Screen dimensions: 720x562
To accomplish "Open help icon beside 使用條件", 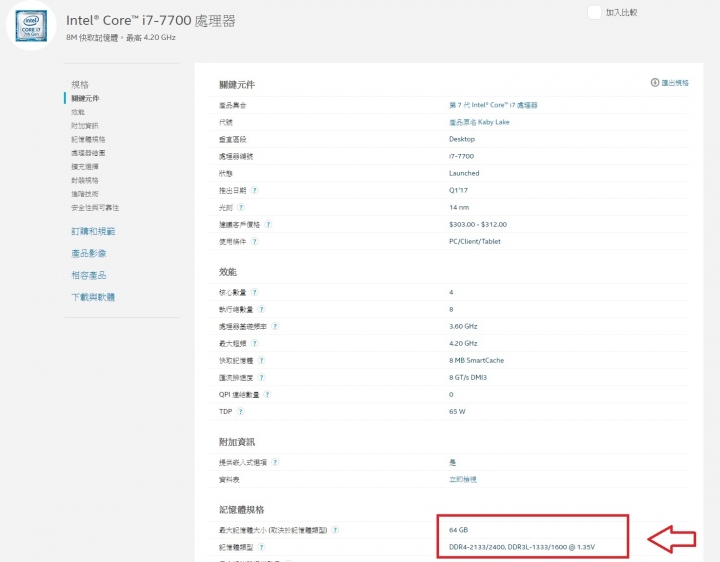I will click(x=255, y=241).
